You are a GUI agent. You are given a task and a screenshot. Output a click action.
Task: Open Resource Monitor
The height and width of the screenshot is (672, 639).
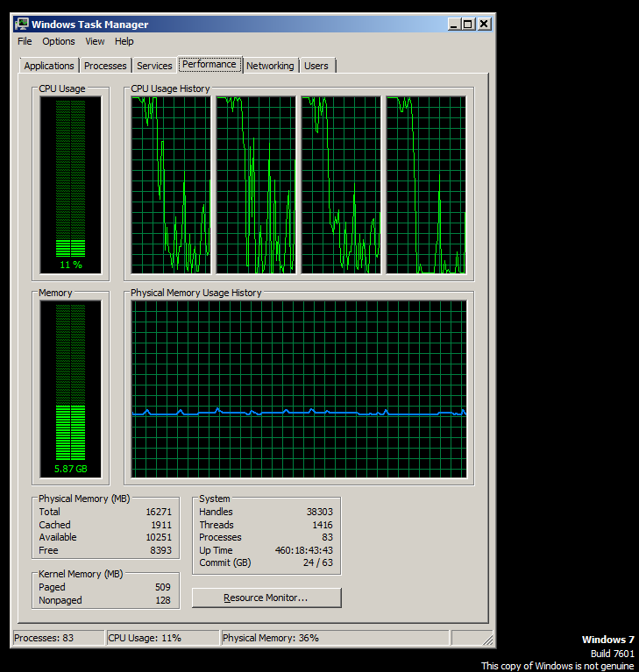tap(266, 598)
